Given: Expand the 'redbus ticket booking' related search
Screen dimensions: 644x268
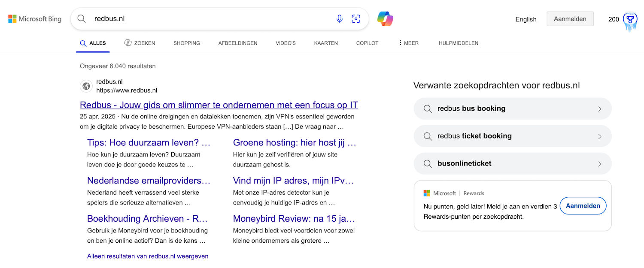Looking at the screenshot, I should point(600,136).
